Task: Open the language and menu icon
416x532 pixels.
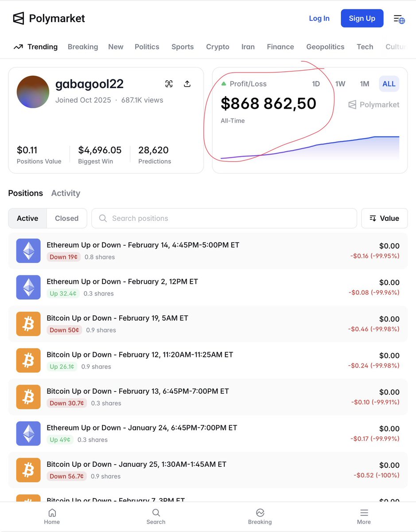Action: (399, 19)
